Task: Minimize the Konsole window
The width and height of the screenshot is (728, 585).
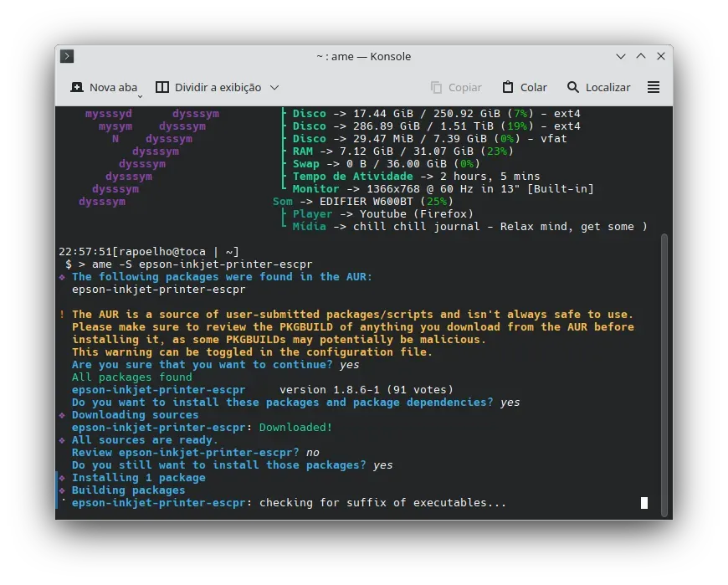Action: click(621, 56)
